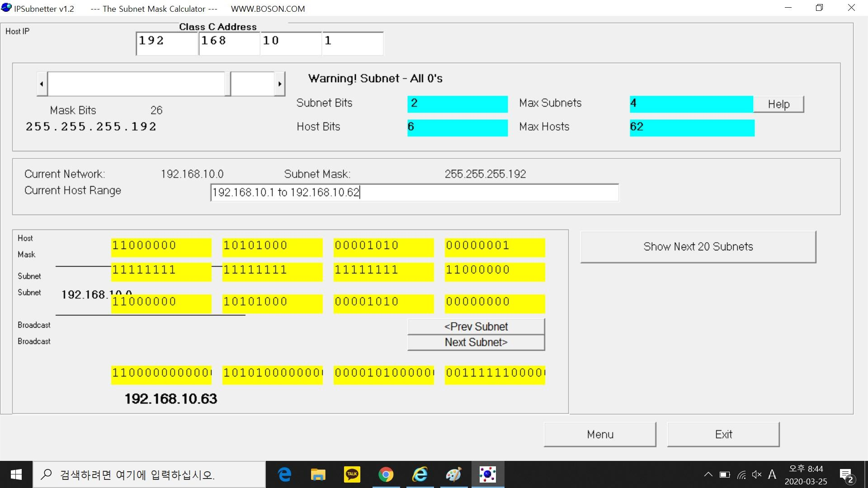
Task: Close the IPSubnetter window
Action: pyautogui.click(x=851, y=8)
